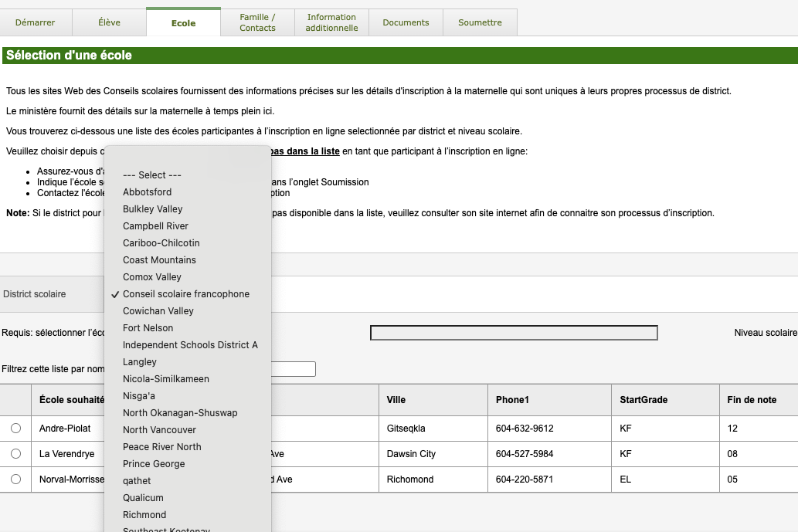This screenshot has width=798, height=532.
Task: Choose Prince George school district
Action: point(154,464)
